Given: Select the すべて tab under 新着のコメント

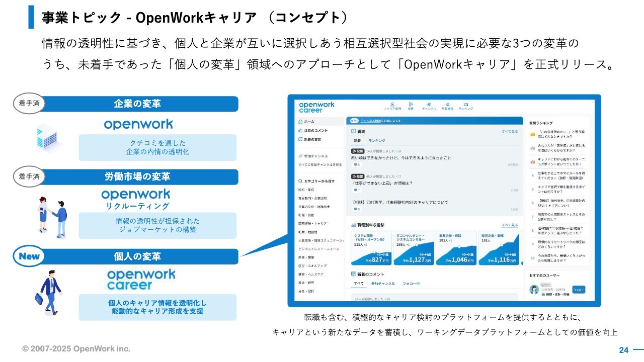Looking at the screenshot, I should coord(359,284).
